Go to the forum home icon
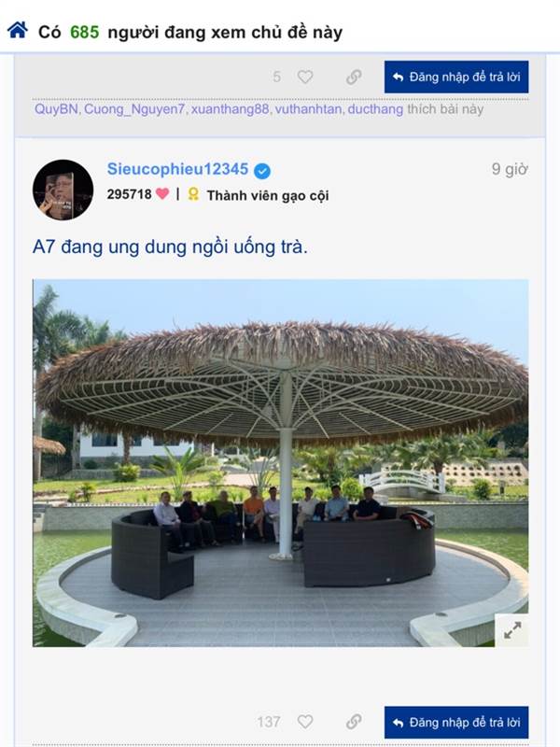This screenshot has width=560, height=747. (x=18, y=30)
